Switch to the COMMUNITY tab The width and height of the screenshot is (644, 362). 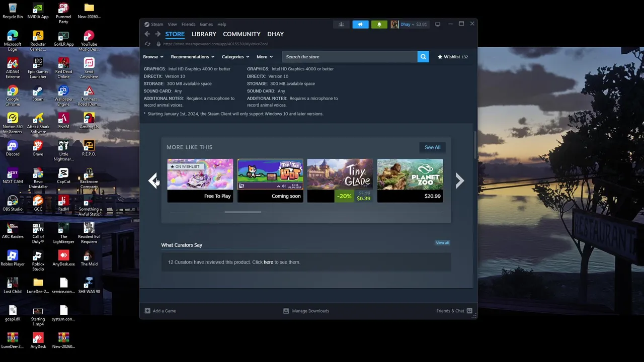242,34
